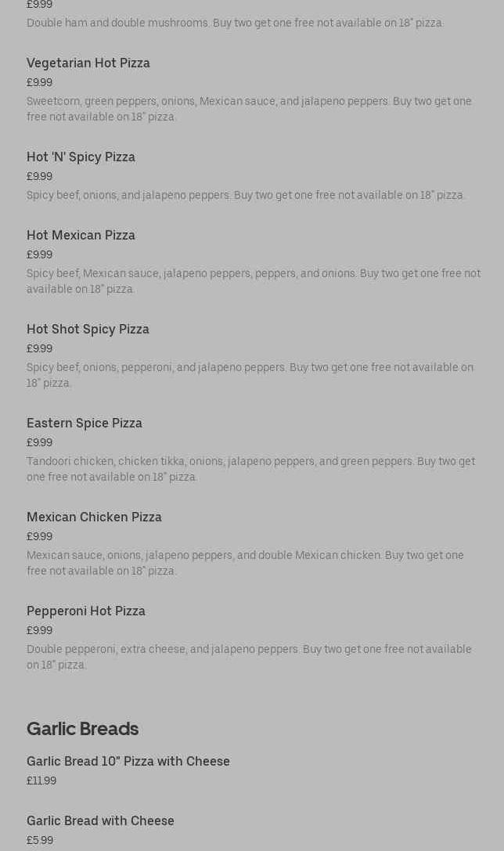504x851 pixels.
Task: Click the Garlic Breads section heading
Action: tap(82, 729)
